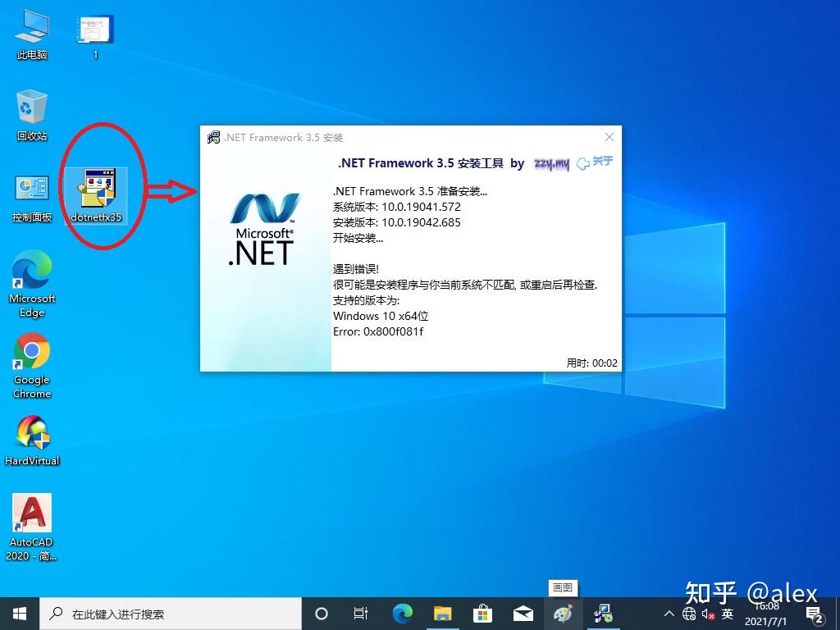Viewport: 840px width, 630px height.
Task: Open the 关于 about link in installer
Action: click(595, 162)
